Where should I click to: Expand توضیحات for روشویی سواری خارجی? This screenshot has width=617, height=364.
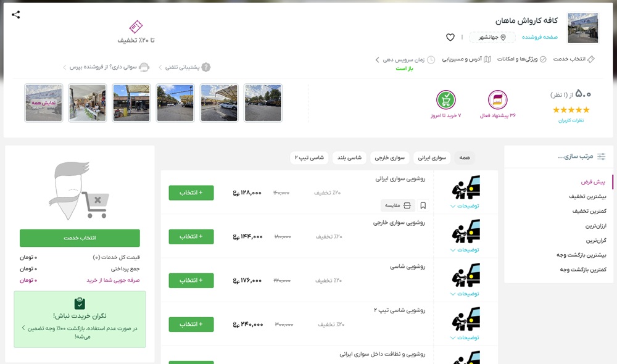pyautogui.click(x=465, y=250)
